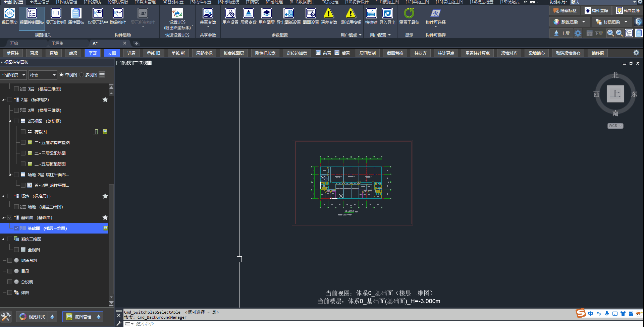Click the 隐藏构件 hide component icon
This screenshot has width=644, height=327.
(118, 14)
